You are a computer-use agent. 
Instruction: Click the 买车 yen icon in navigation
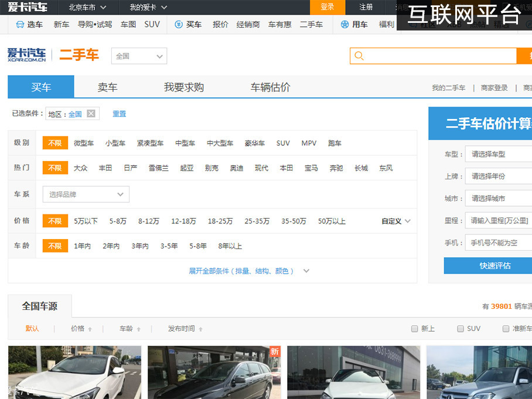pyautogui.click(x=179, y=25)
